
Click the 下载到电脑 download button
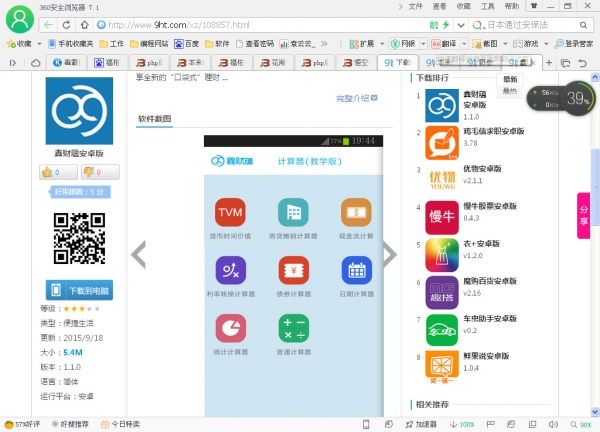coord(79,290)
